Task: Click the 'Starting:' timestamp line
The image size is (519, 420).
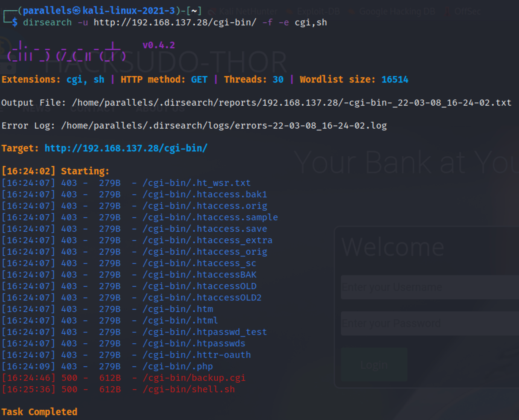Action: 55,171
